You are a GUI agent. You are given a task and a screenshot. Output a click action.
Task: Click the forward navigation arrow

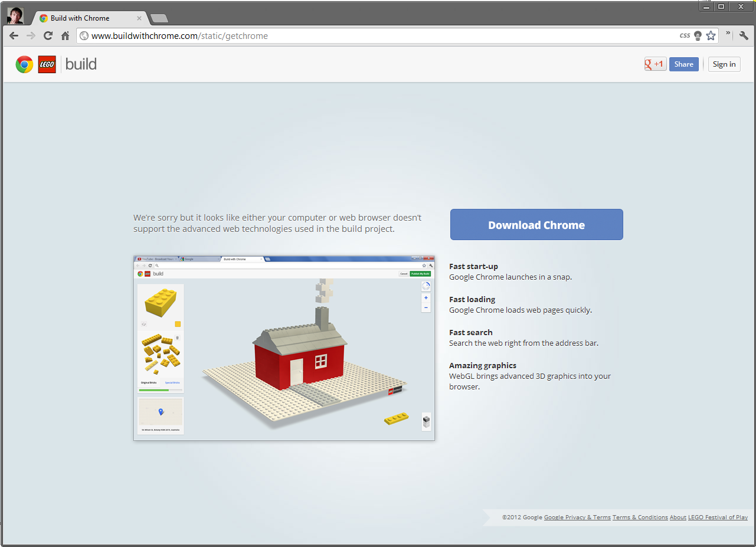31,36
